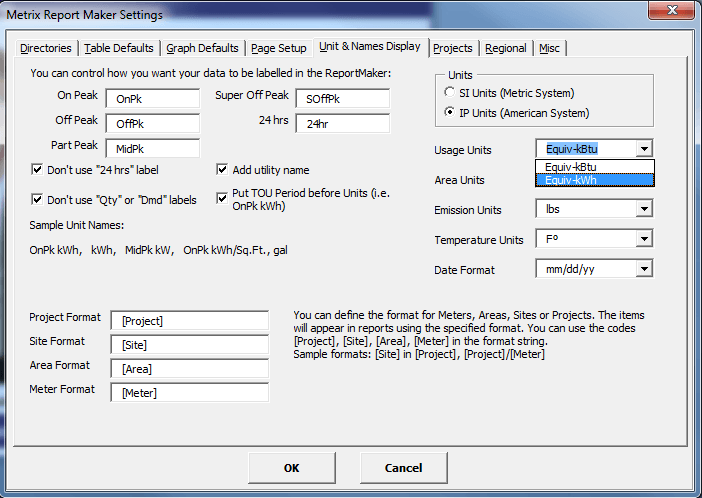
Task: Click the "Date Format" label
Action: point(464,270)
